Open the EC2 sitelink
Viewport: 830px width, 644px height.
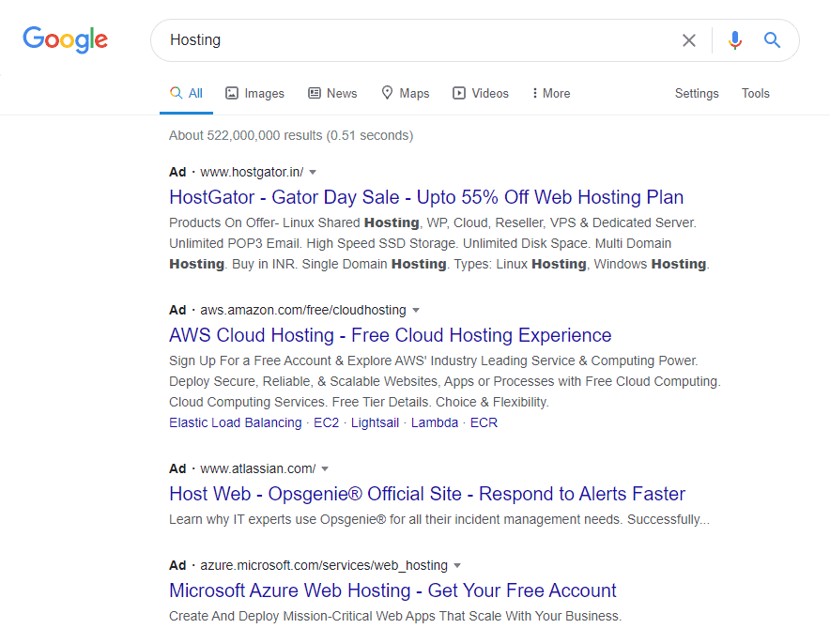coord(326,422)
